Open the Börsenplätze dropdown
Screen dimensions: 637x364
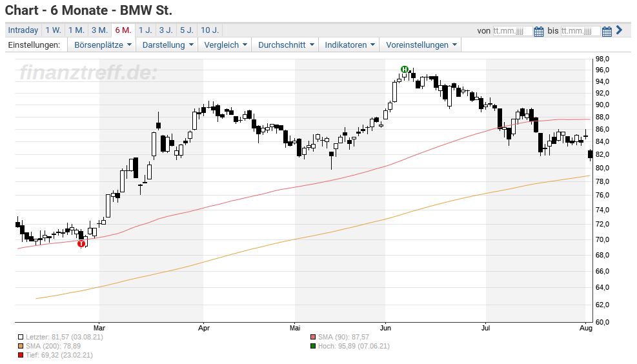coord(103,45)
